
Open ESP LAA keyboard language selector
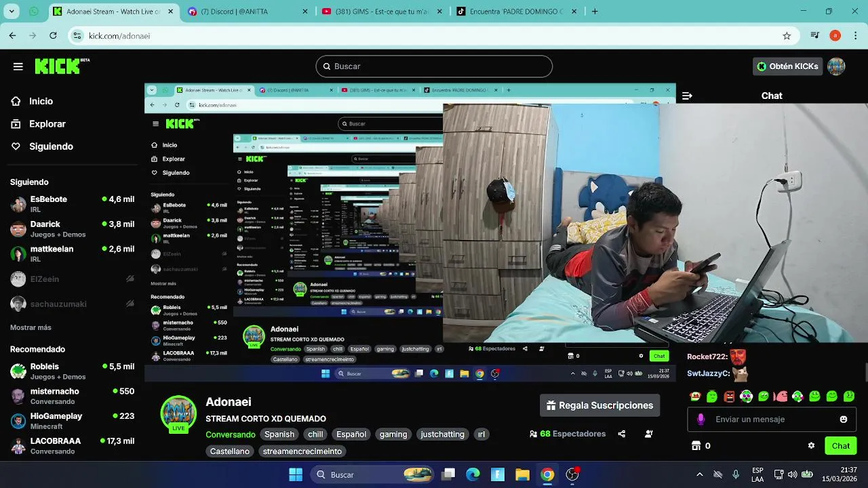tap(757, 474)
